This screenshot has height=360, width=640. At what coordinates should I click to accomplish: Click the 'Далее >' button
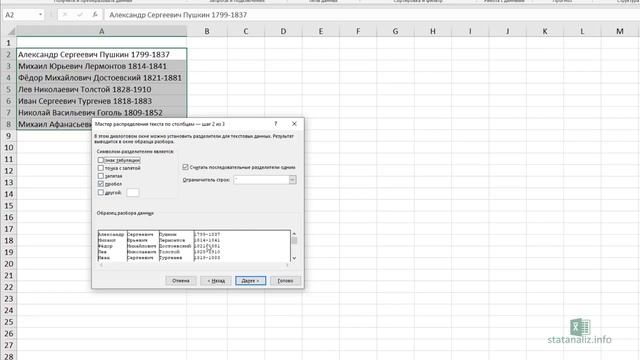250,280
